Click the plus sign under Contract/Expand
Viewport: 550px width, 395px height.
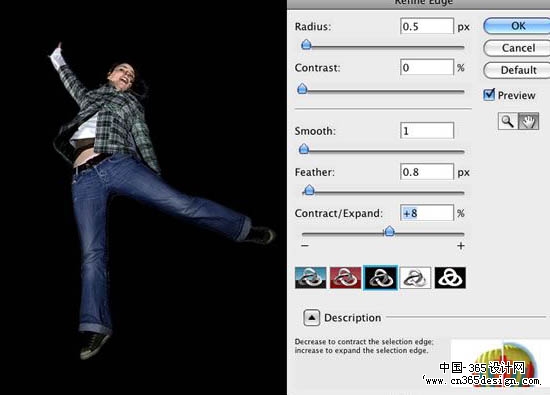pyautogui.click(x=461, y=246)
